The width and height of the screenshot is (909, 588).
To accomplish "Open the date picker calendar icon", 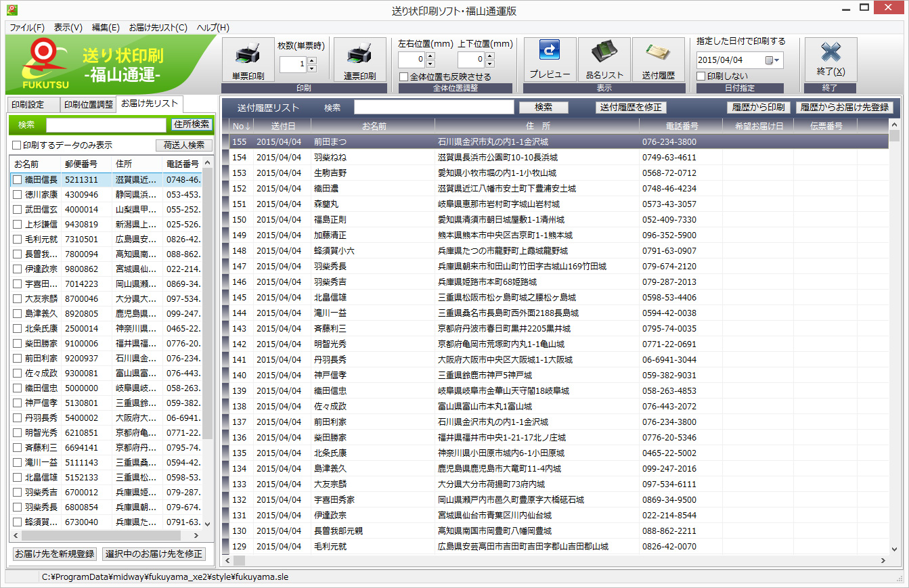I will click(772, 60).
